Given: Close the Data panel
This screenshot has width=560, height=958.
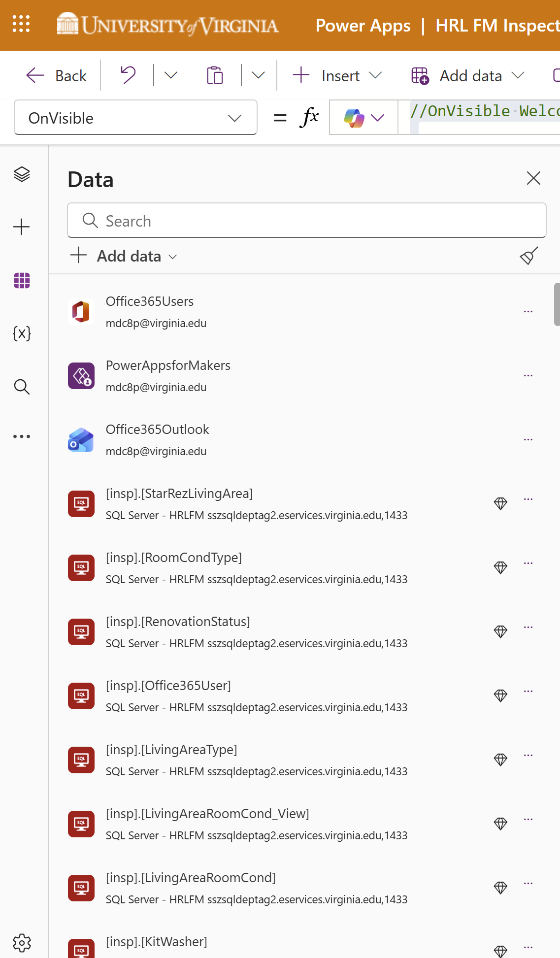Looking at the screenshot, I should pos(533,178).
